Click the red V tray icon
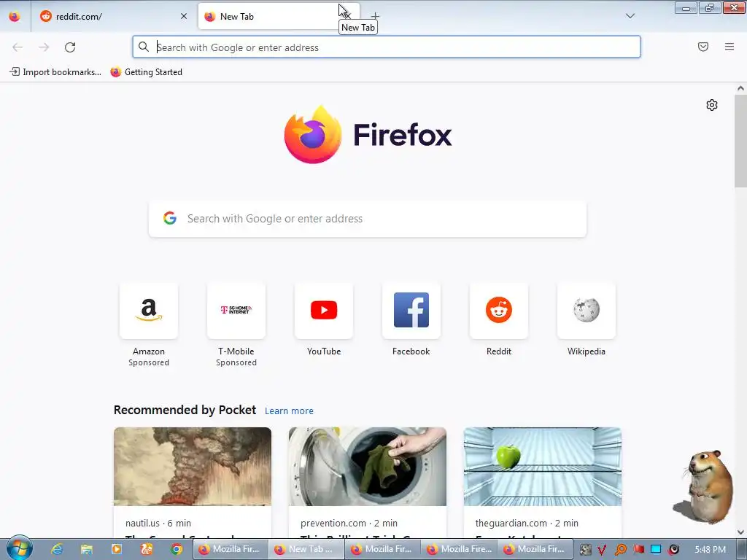 (602, 550)
